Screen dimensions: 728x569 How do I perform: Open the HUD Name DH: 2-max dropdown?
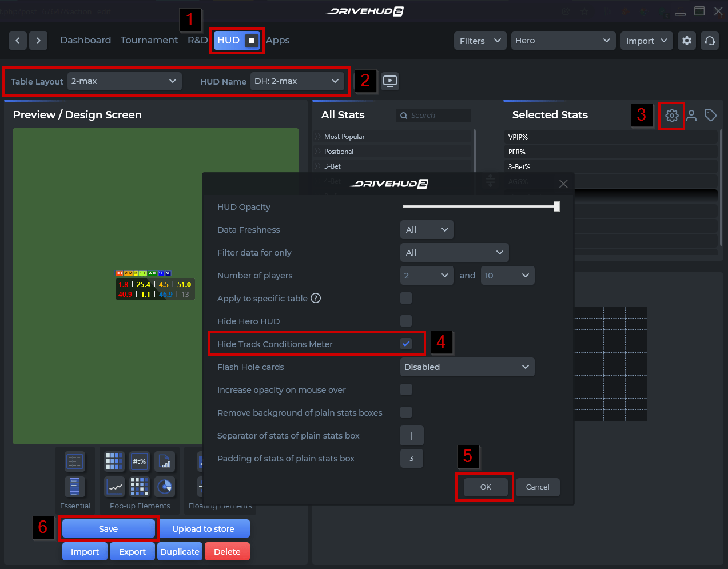tap(297, 81)
